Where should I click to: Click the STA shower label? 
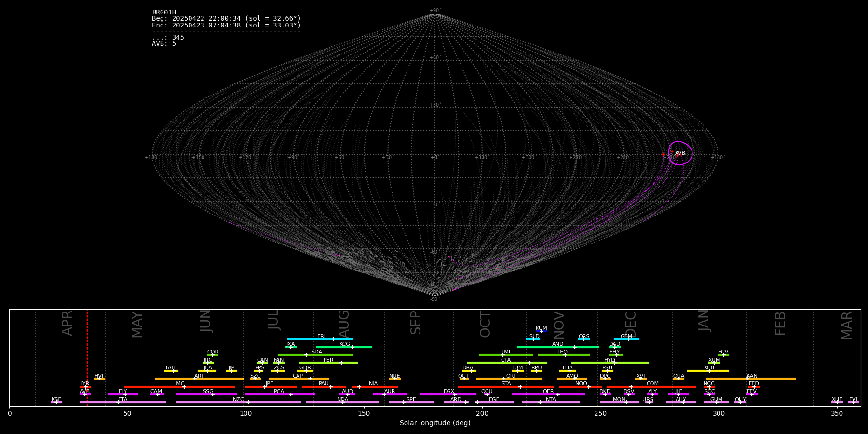[x=506, y=384]
